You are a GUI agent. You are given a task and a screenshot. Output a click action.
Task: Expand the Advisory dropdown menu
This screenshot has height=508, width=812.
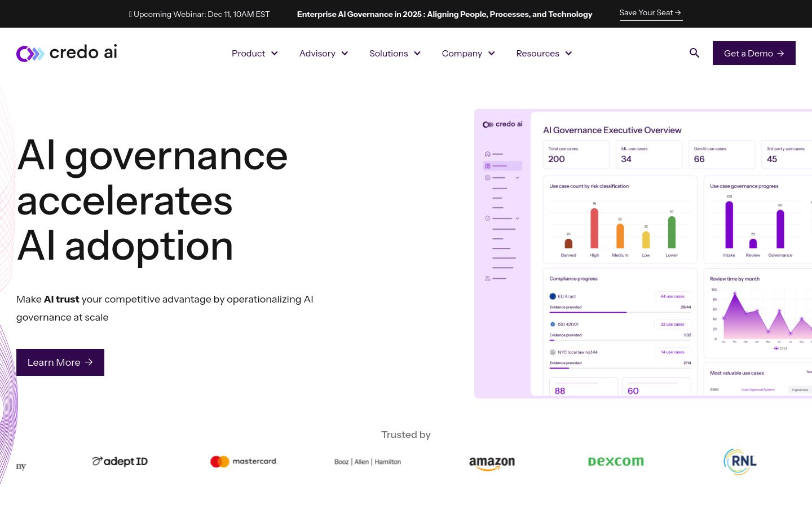(x=324, y=53)
